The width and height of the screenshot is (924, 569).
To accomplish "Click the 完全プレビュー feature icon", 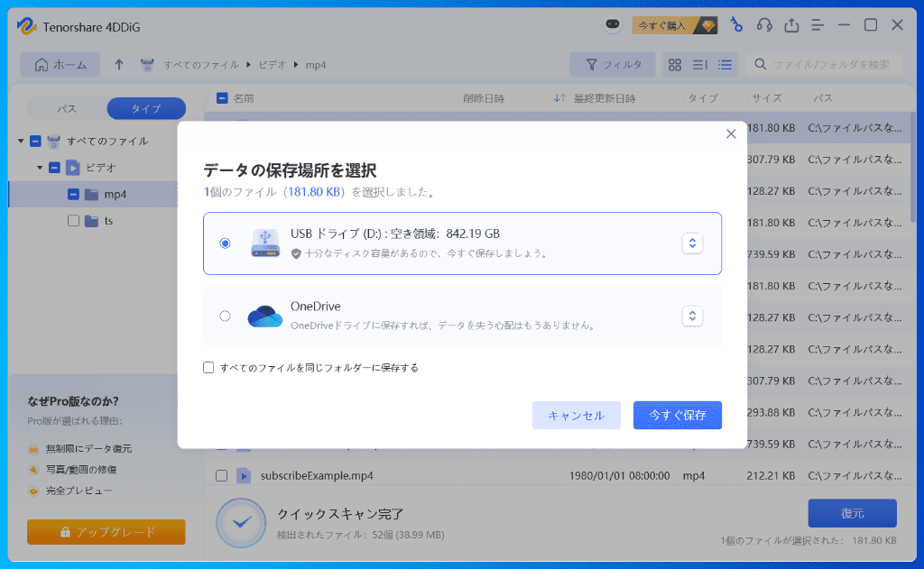I will pyautogui.click(x=33, y=491).
